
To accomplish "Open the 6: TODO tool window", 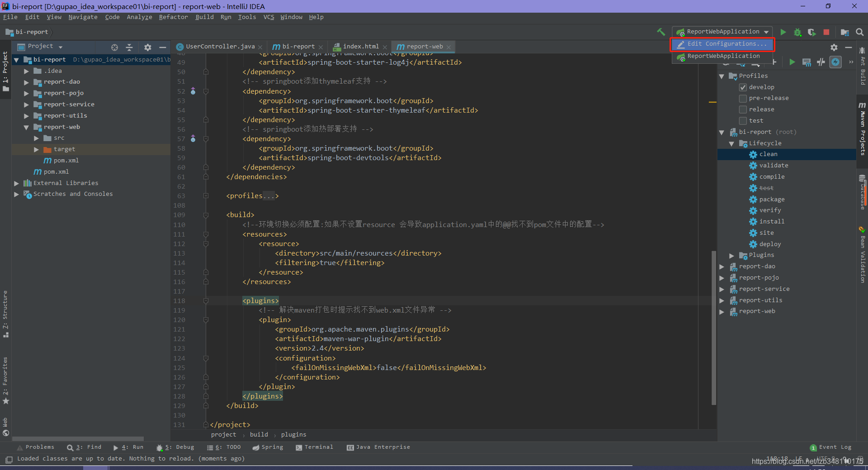I will coord(224,447).
